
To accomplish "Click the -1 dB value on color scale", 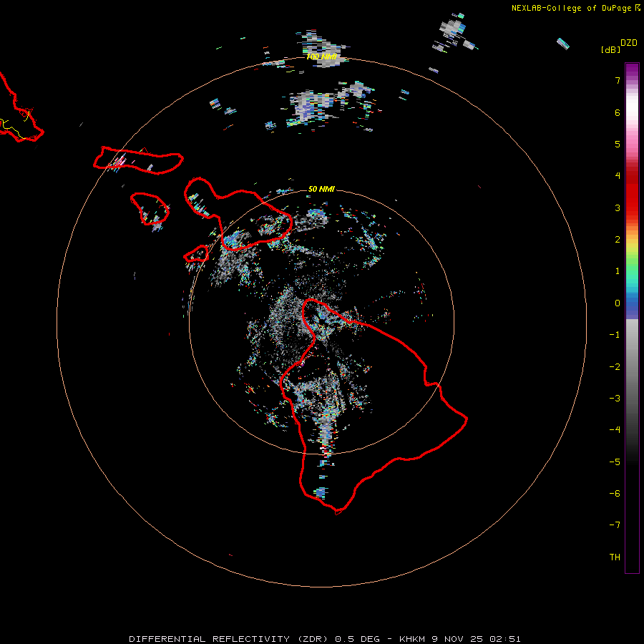I will click(x=615, y=335).
